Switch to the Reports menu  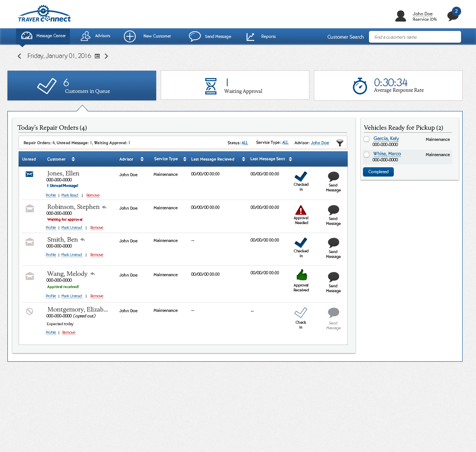[261, 36]
